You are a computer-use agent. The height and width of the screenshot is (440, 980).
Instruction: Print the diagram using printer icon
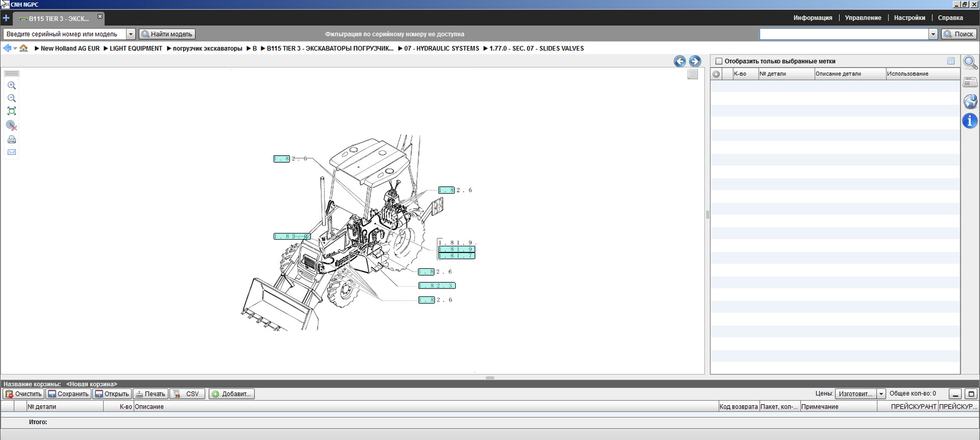tap(11, 140)
